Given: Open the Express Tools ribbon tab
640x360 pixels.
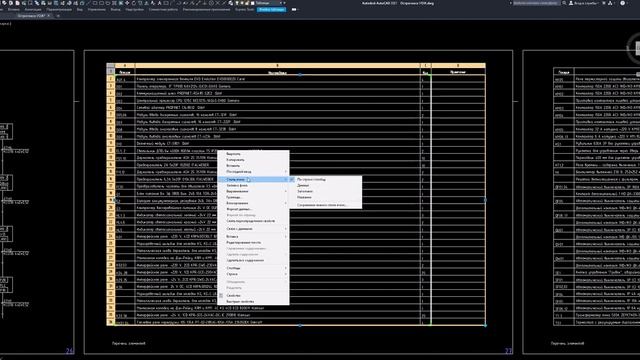Looking at the screenshot, I should pos(244,9).
